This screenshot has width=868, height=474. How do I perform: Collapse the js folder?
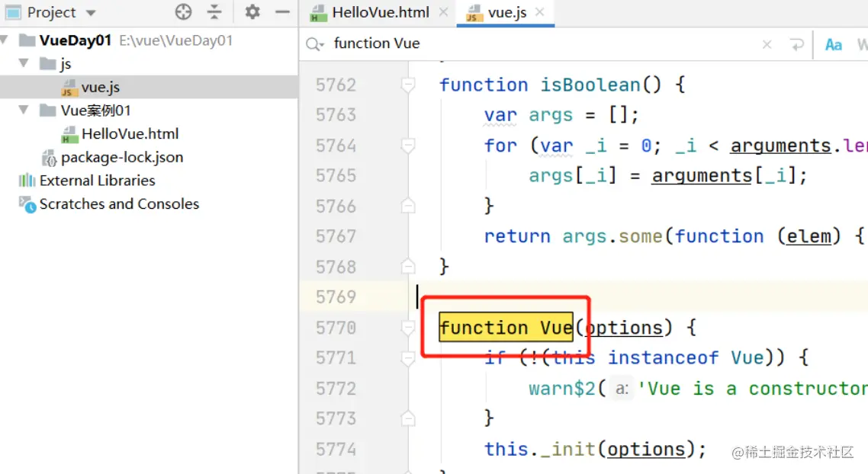24,63
